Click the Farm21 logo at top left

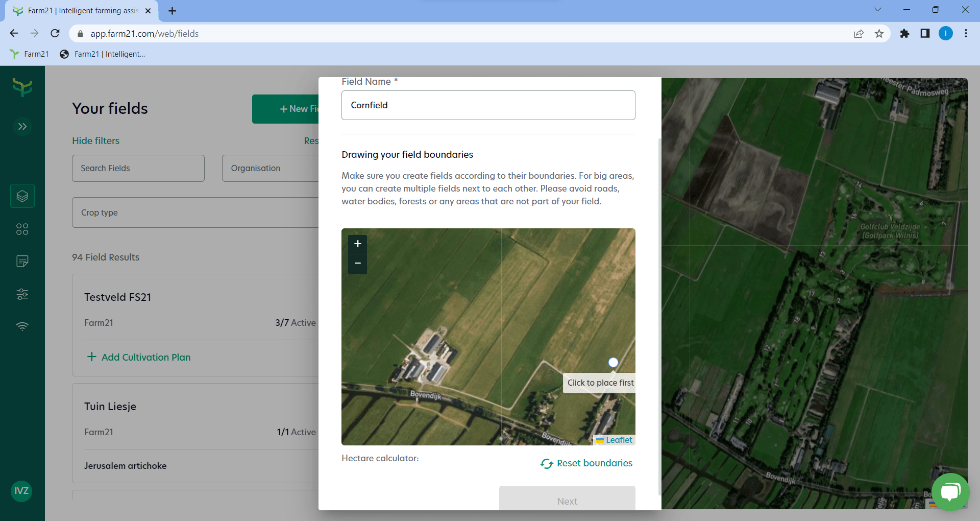tap(22, 87)
